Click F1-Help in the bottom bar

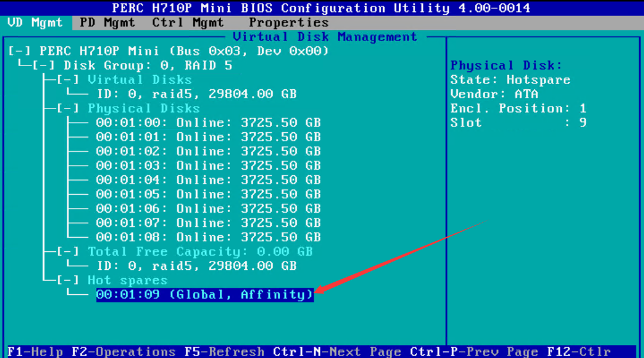35,352
